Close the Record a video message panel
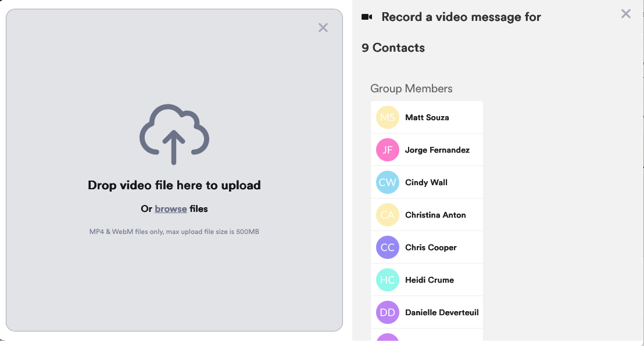 [625, 14]
